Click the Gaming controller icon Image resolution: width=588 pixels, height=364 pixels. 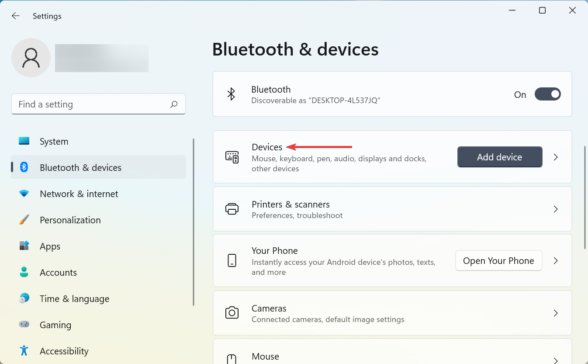tap(24, 324)
